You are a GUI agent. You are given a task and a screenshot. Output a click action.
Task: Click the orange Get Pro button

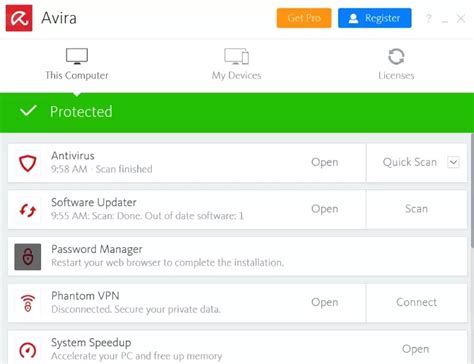[304, 18]
